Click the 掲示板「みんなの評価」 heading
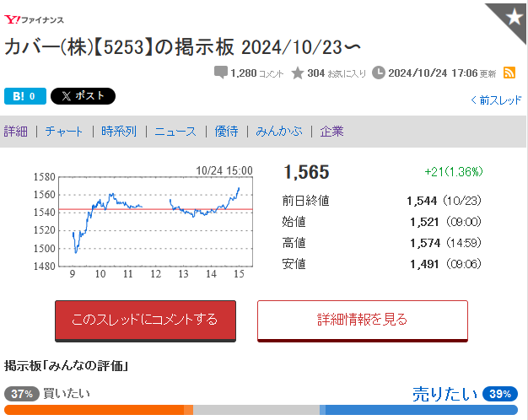Image resolution: width=528 pixels, height=420 pixels. (x=66, y=366)
